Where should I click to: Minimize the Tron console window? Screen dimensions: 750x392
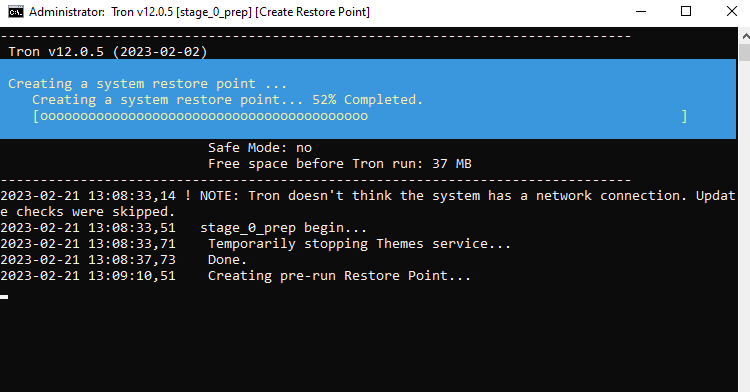(641, 12)
